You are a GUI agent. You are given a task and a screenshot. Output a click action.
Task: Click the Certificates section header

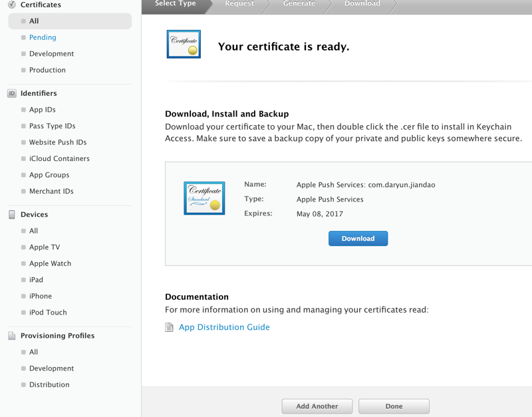pyautogui.click(x=41, y=5)
